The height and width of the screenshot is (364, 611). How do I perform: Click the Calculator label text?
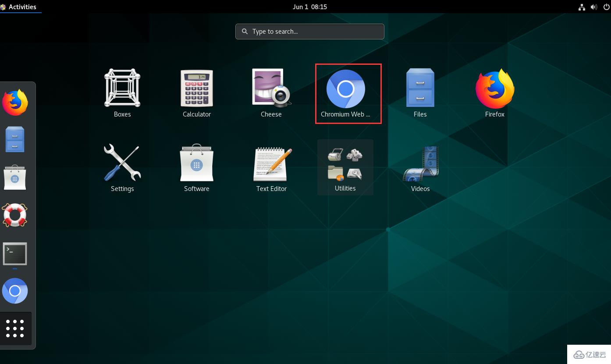click(197, 114)
